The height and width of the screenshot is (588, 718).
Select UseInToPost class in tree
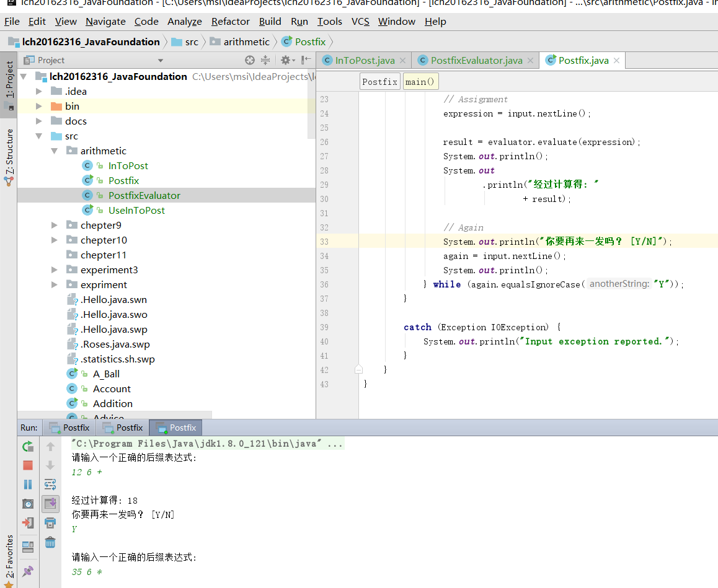coord(136,211)
